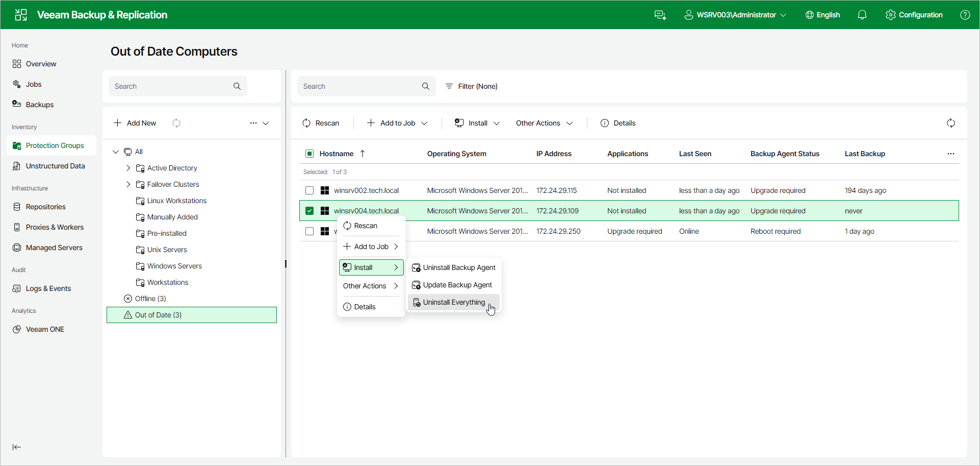
Task: Open the notifications bell
Action: pyautogui.click(x=862, y=15)
